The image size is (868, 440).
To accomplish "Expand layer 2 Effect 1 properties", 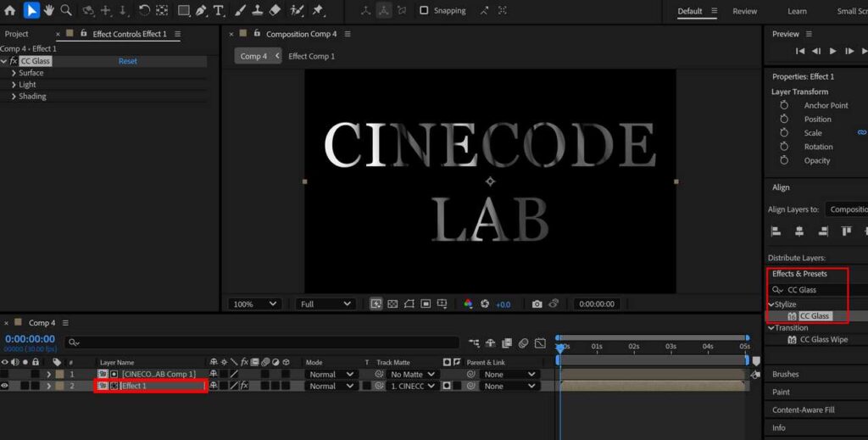I will (48, 386).
